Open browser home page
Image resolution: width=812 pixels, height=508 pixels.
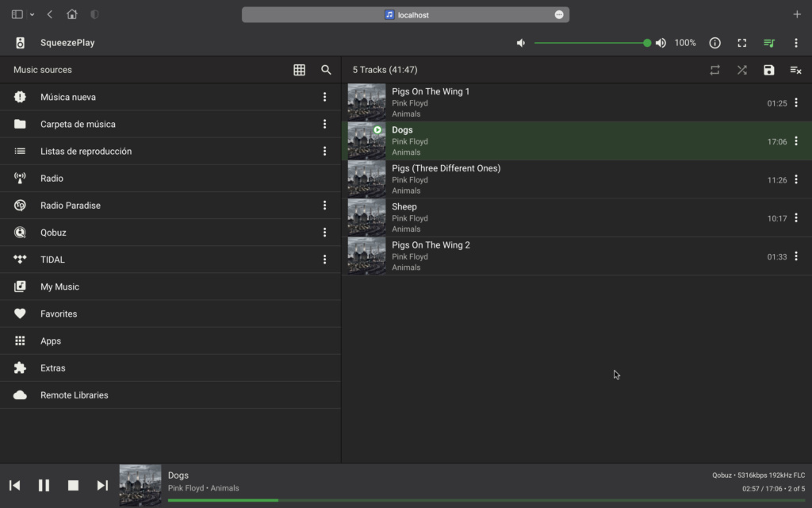tap(72, 14)
